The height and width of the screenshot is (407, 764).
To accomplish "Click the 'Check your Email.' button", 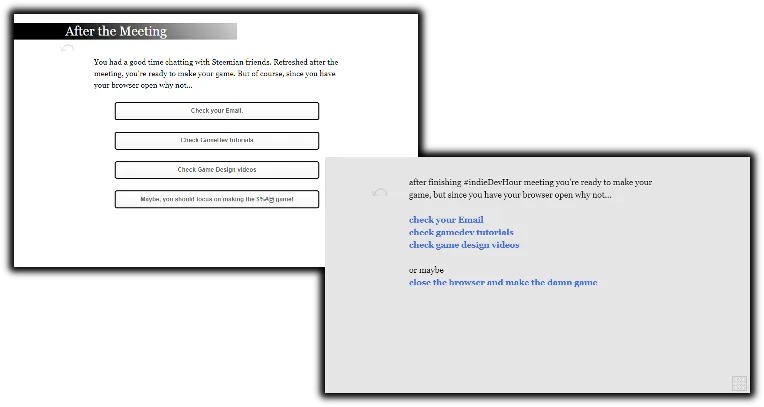I will [217, 111].
